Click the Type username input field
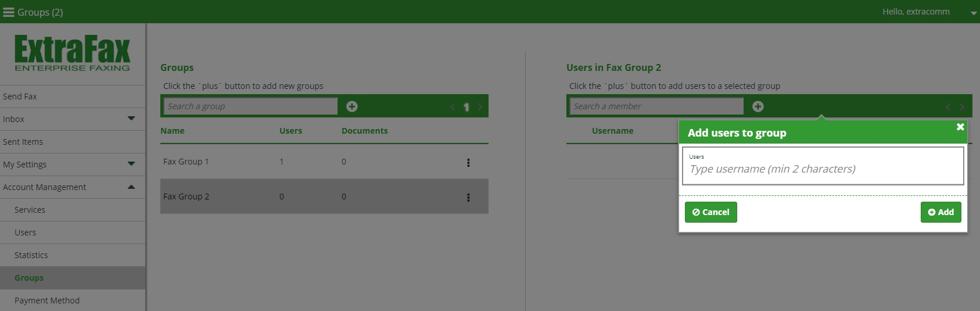 [x=823, y=166]
